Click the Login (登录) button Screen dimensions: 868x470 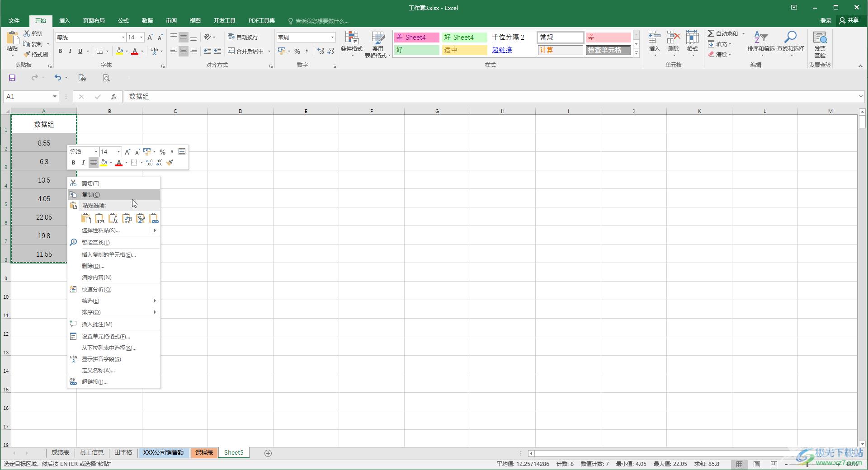click(x=826, y=21)
